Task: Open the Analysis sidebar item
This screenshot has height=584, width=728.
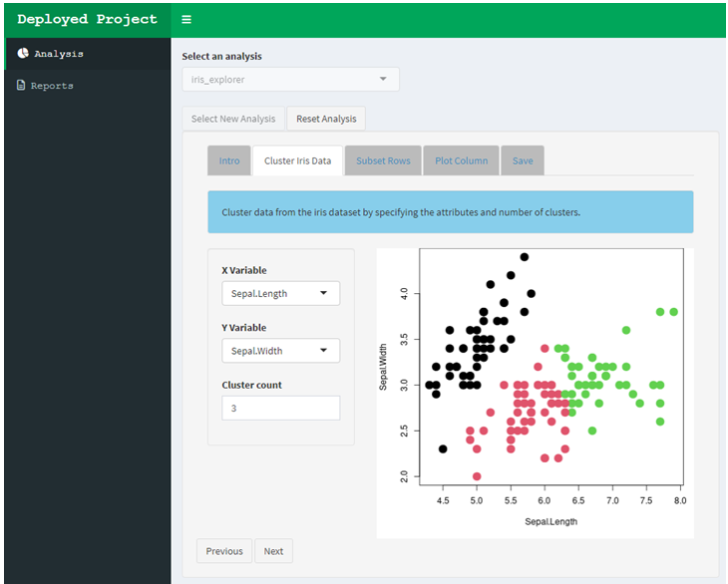Action: [x=59, y=54]
